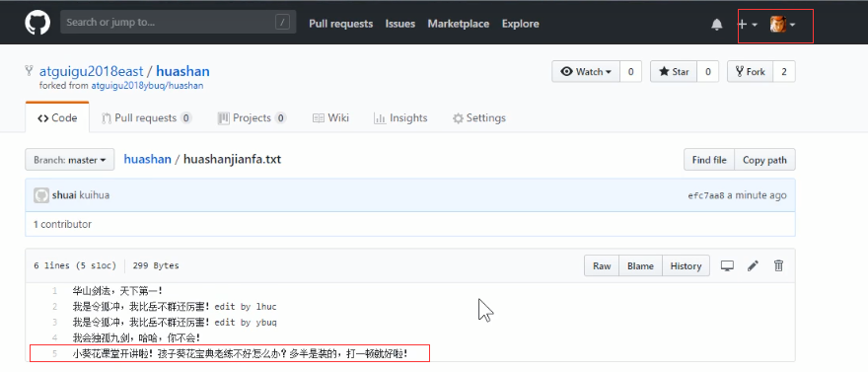Viewport: 868px width, 372px height.
Task: Delete file with the trash icon
Action: tap(778, 266)
